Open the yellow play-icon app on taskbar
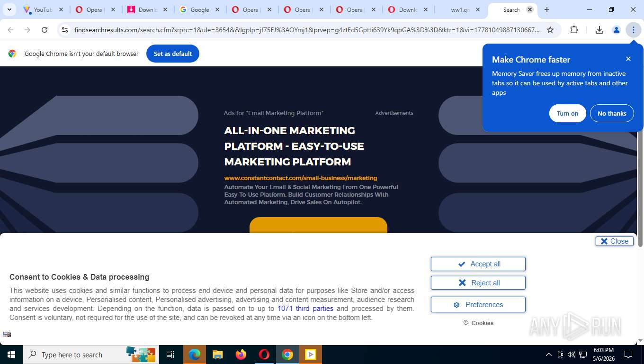Image resolution: width=644 pixels, height=364 pixels. tap(311, 355)
